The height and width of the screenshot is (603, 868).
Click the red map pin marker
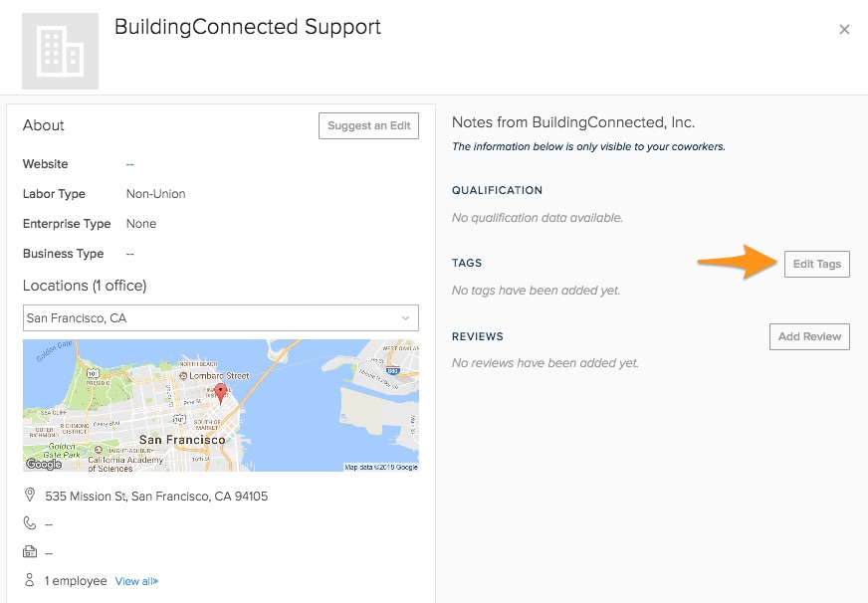point(221,392)
